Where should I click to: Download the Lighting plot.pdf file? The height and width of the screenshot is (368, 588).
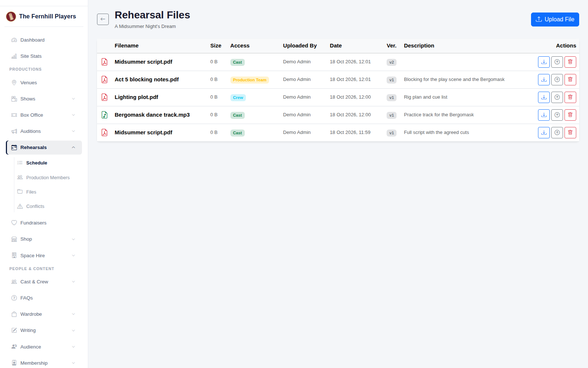(x=544, y=97)
